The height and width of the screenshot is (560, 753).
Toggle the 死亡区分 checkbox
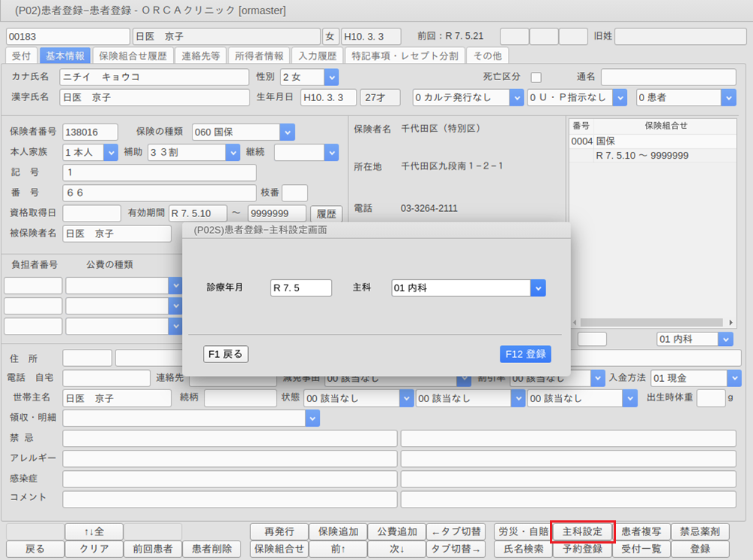[x=536, y=77]
